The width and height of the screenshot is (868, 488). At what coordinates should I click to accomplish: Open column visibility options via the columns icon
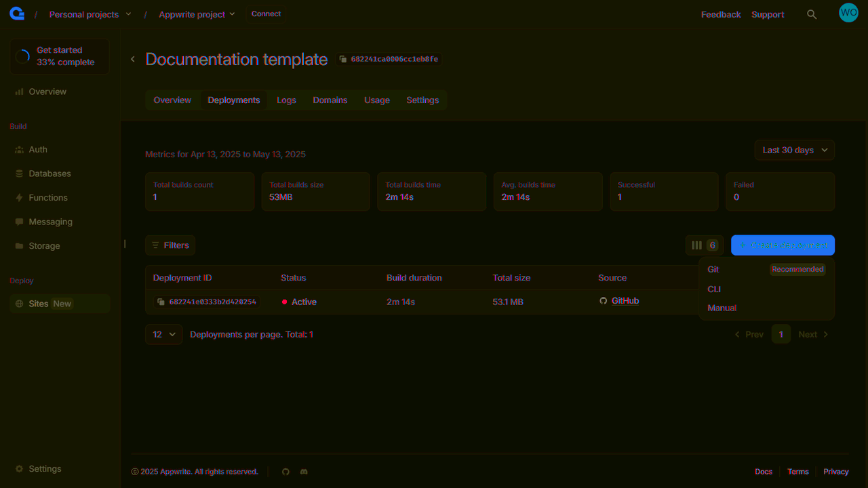coord(696,245)
